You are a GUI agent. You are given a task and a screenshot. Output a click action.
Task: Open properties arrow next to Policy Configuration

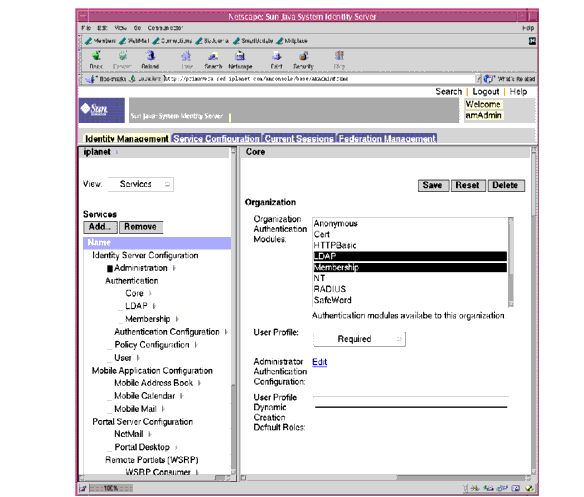(x=196, y=345)
